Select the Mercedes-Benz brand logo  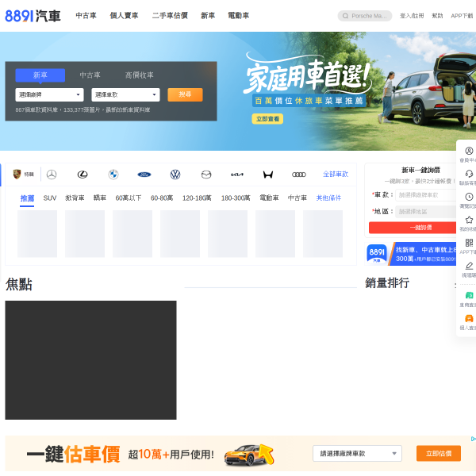coord(52,175)
